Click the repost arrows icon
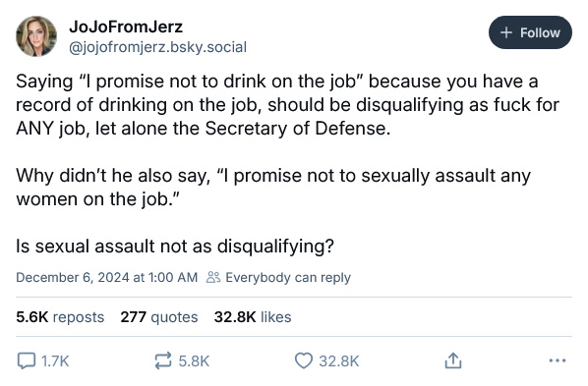The image size is (588, 386). point(163,360)
